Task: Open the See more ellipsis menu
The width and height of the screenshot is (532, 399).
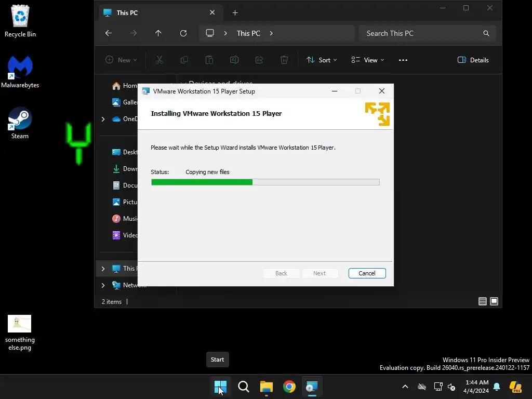Action: tap(403, 60)
